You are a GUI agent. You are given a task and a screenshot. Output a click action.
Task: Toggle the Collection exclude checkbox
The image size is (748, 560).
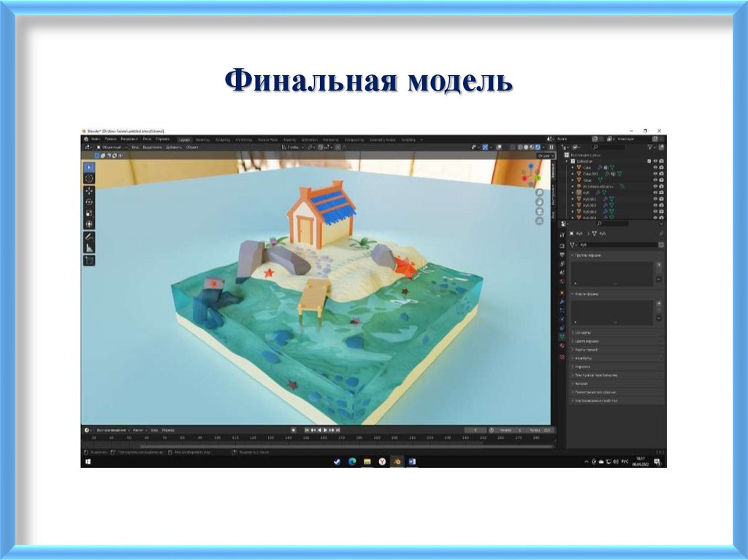(x=649, y=161)
